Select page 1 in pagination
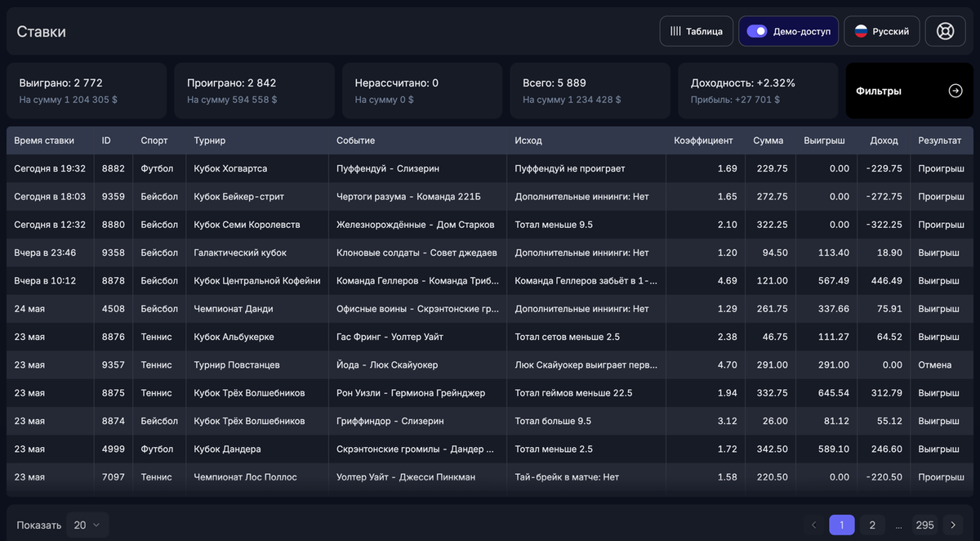The height and width of the screenshot is (541, 980). click(842, 525)
